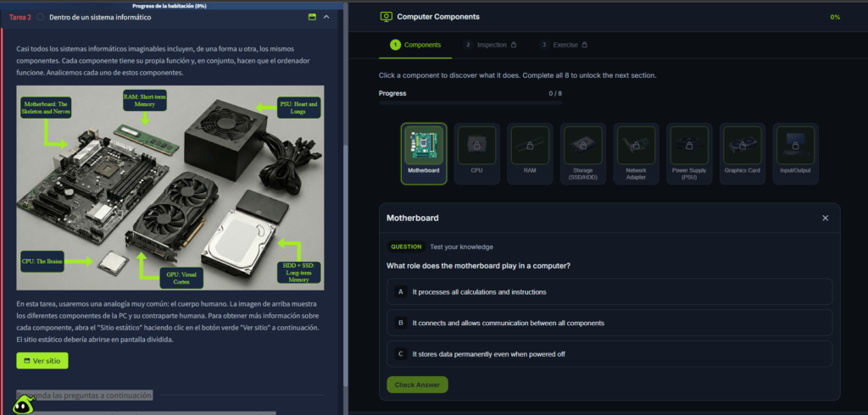This screenshot has width=868, height=415.
Task: Click the Progress bar showing 0 / 8
Action: tap(470, 102)
